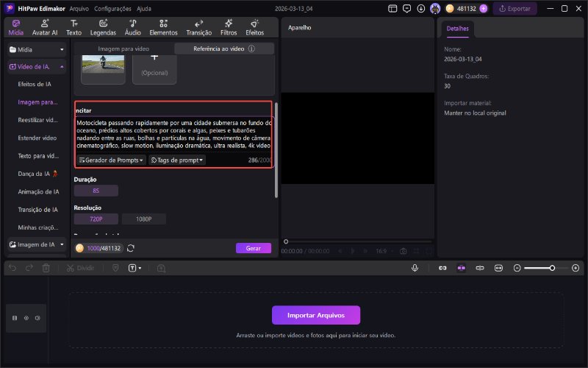Viewport: 588px width, 368px height.
Task: Zoom out the timeline with the minus icon
Action: click(x=517, y=268)
